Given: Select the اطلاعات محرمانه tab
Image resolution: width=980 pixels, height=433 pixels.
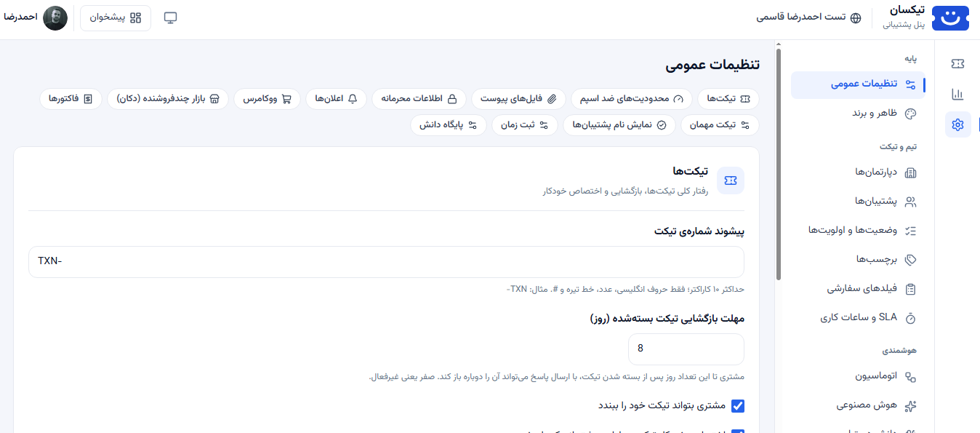Looking at the screenshot, I should (x=419, y=98).
